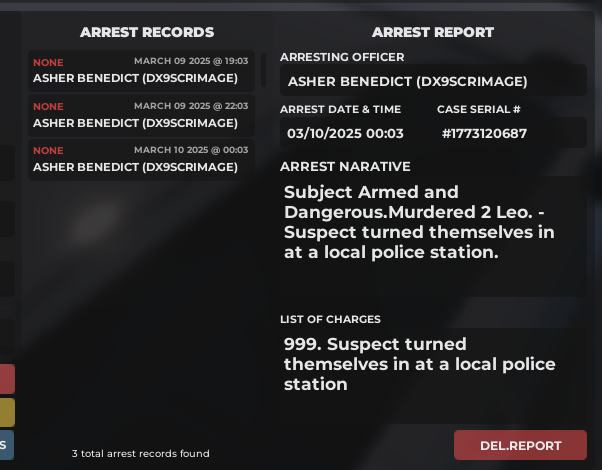Click the yellow button on the left edge

(7, 412)
